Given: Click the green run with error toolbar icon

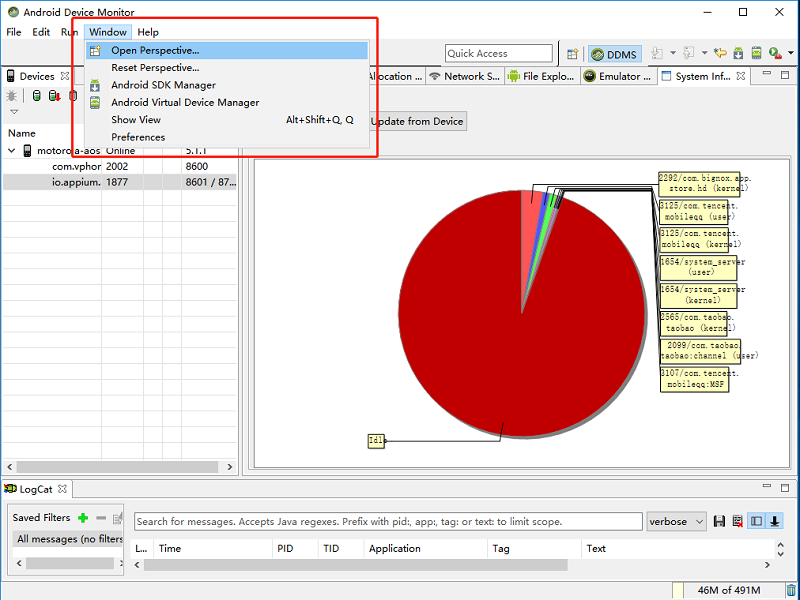Looking at the screenshot, I should click(775, 53).
